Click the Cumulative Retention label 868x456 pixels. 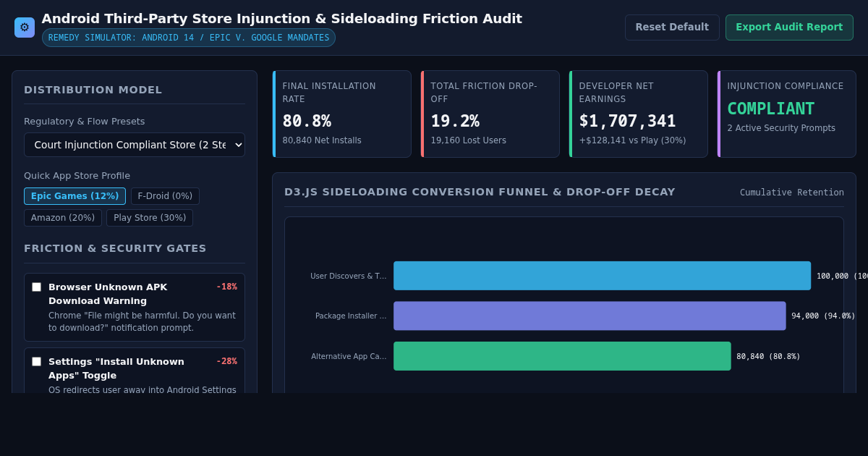(792, 193)
